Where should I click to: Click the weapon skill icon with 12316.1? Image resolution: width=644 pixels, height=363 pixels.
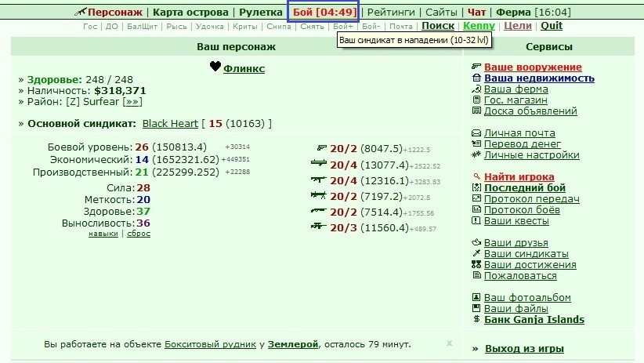(319, 180)
